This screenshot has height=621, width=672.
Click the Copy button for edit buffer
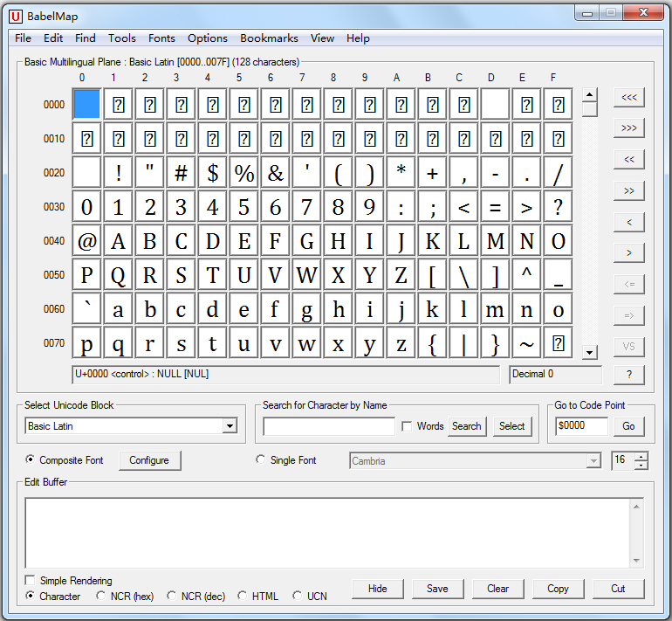(558, 589)
